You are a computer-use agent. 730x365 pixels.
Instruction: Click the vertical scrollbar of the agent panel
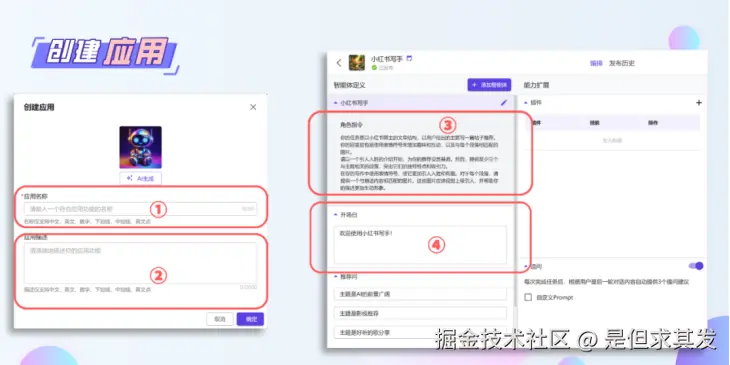(x=515, y=200)
